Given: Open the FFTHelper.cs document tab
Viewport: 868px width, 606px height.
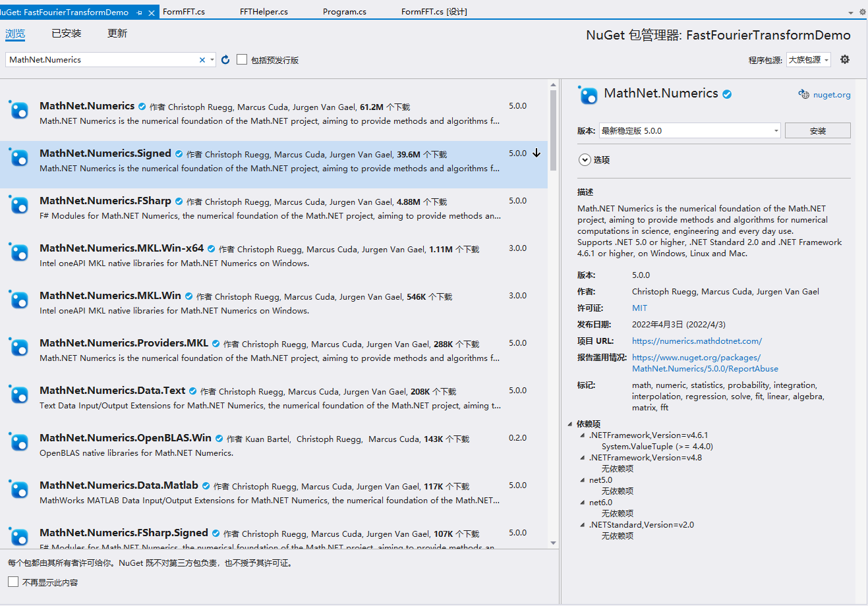Looking at the screenshot, I should pyautogui.click(x=264, y=12).
